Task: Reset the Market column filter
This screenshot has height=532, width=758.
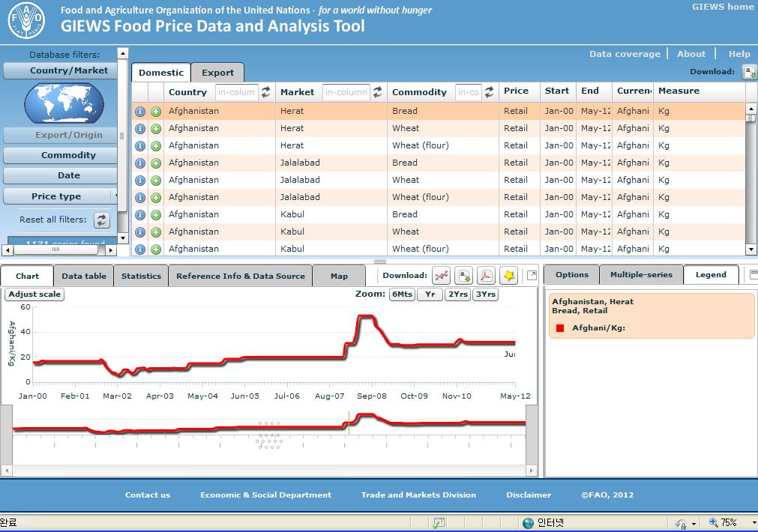Action: tap(378, 92)
